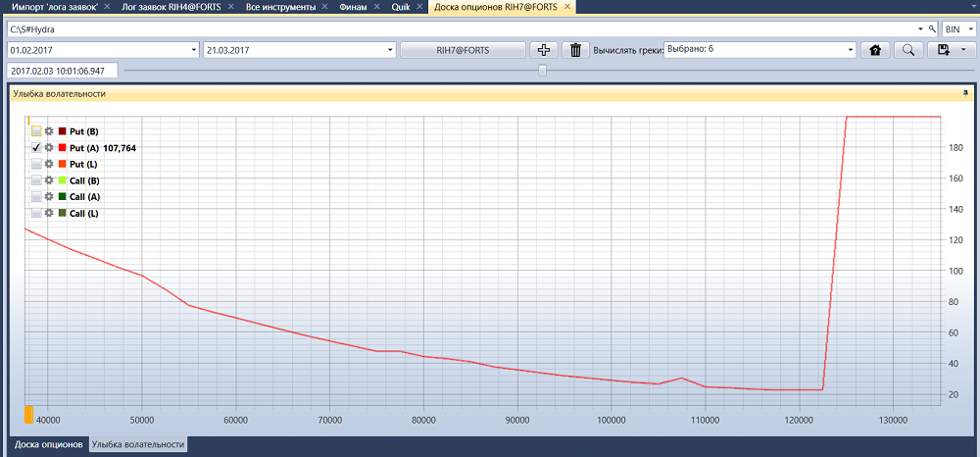The width and height of the screenshot is (980, 457).
Task: Open the BIN format dropdown
Action: pos(969,29)
